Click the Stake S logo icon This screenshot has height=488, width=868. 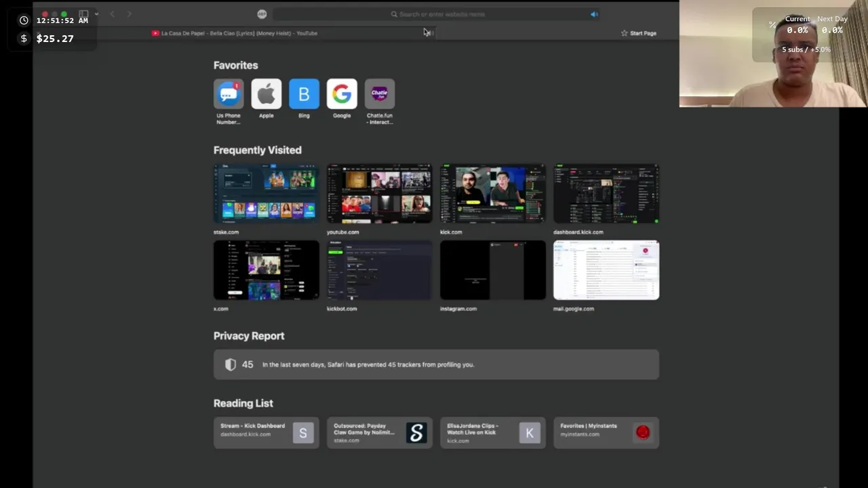pos(416,432)
